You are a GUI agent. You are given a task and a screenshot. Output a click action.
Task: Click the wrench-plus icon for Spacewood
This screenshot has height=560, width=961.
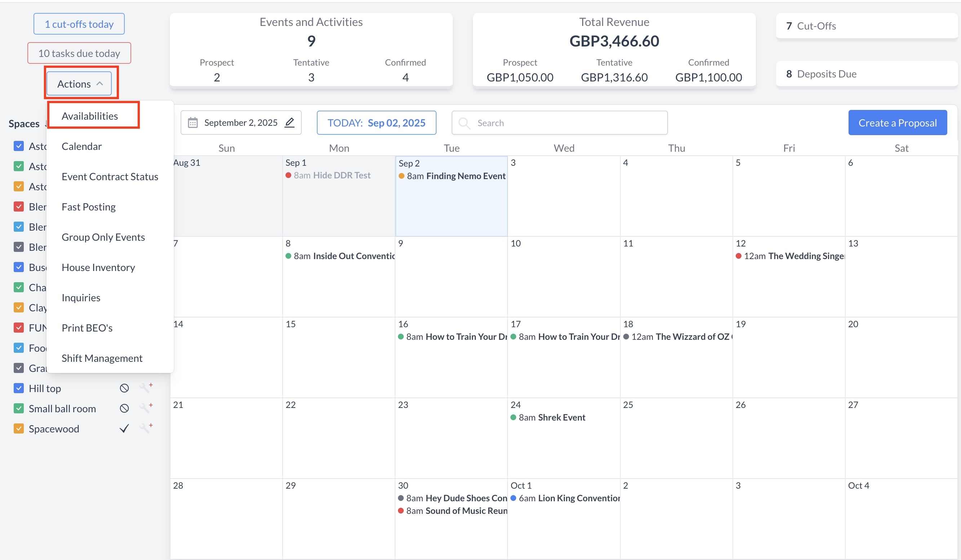(x=146, y=428)
